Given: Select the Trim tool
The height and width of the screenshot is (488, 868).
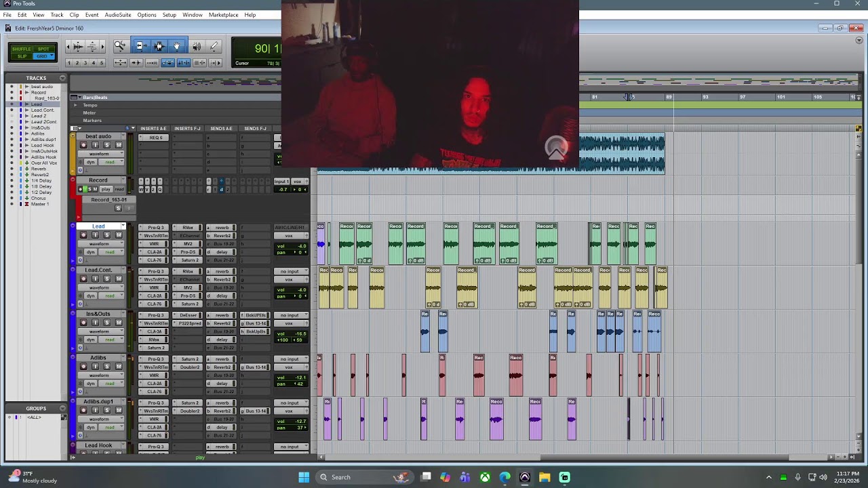Looking at the screenshot, I should click(x=140, y=46).
